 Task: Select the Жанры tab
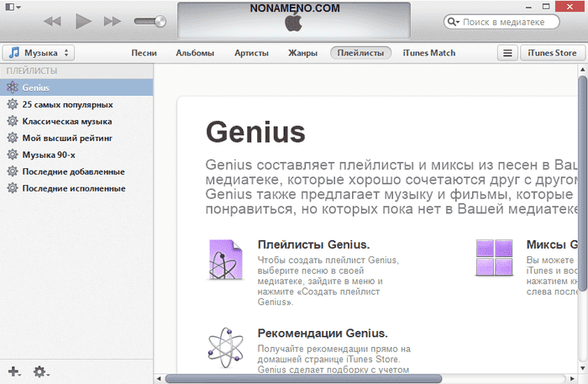click(x=302, y=53)
